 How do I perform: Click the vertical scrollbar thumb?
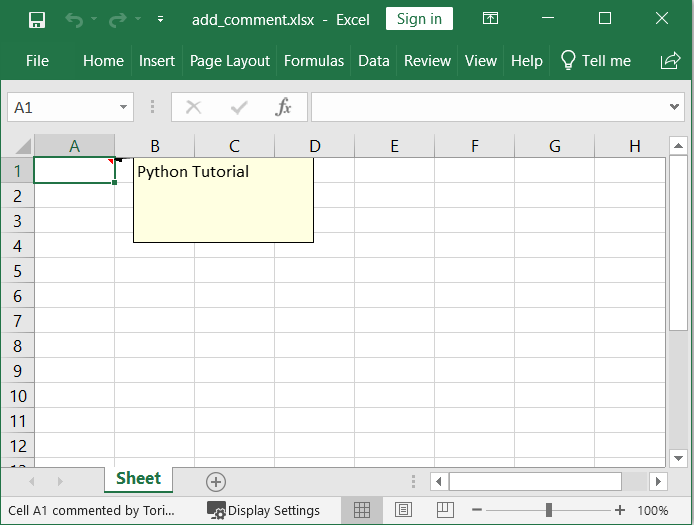pyautogui.click(x=678, y=243)
